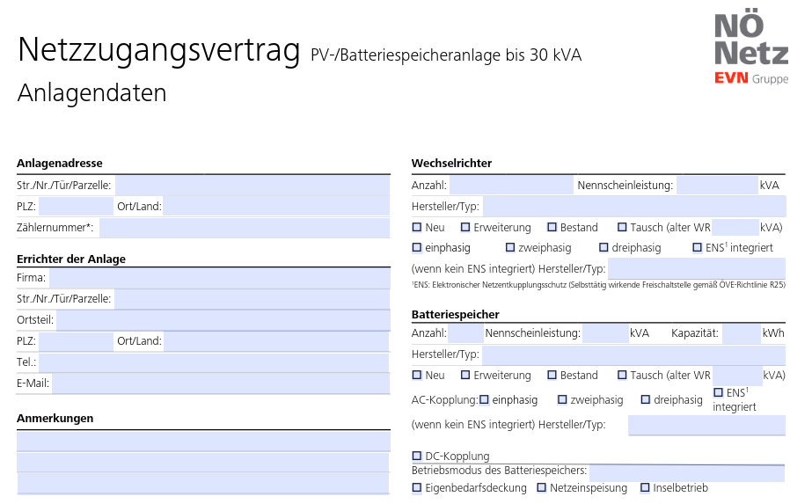Tick Erweiterung checkbox under Wechselrichter
The width and height of the screenshot is (812, 504).
tap(465, 227)
